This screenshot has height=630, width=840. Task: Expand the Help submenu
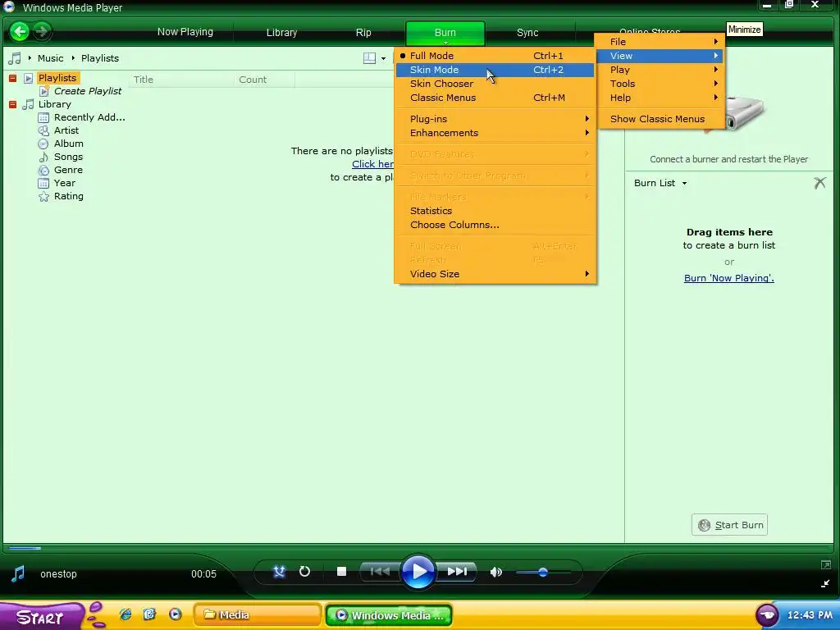[x=660, y=98]
